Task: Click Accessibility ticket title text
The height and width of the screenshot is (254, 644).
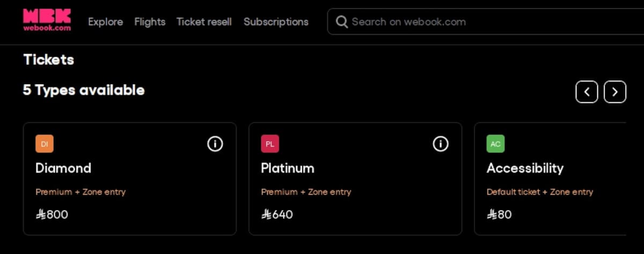Action: [525, 168]
